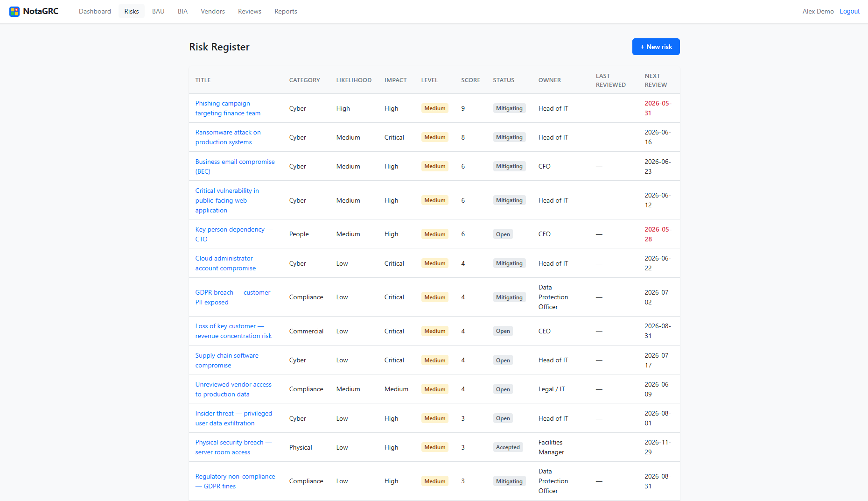Open the Reports page
The width and height of the screenshot is (868, 501).
pyautogui.click(x=286, y=11)
